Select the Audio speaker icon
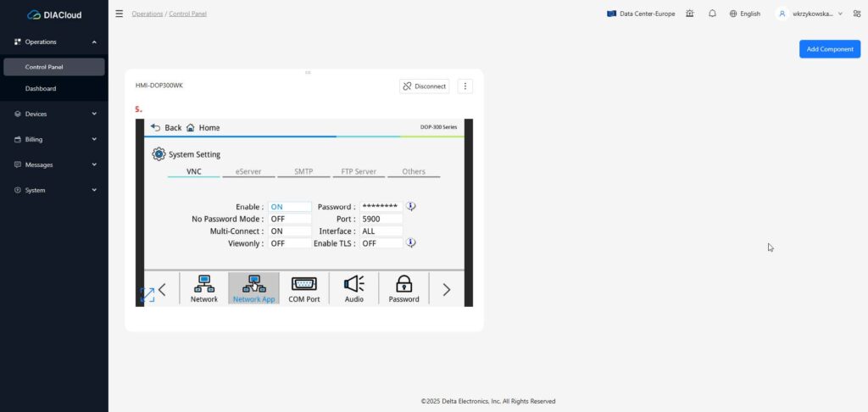 pos(353,288)
